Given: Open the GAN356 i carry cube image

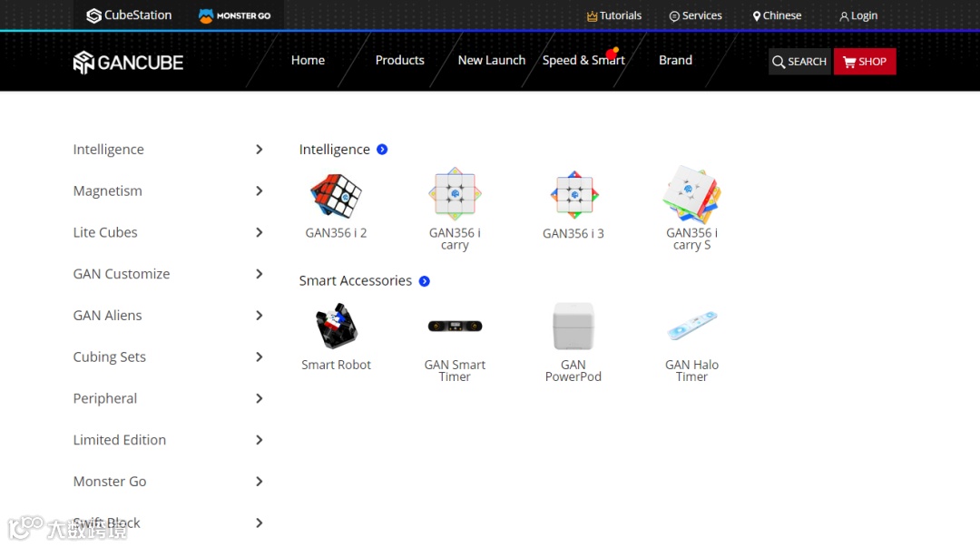Looking at the screenshot, I should pyautogui.click(x=455, y=194).
